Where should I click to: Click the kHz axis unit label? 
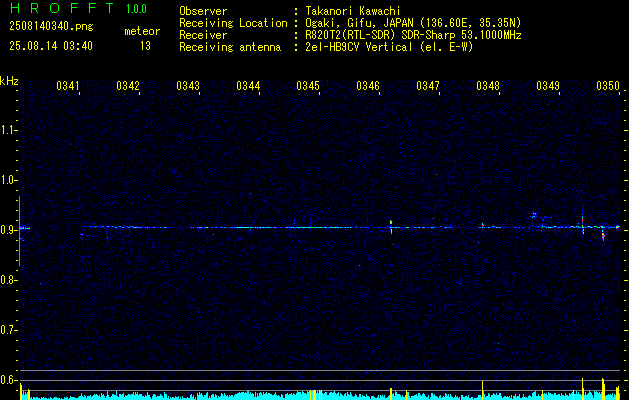click(9, 81)
